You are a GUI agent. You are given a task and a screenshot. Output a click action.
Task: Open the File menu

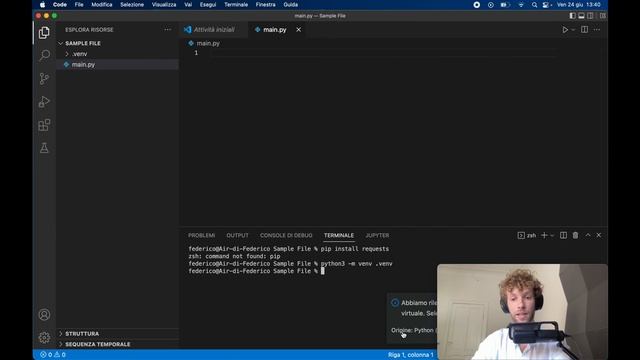tap(79, 5)
